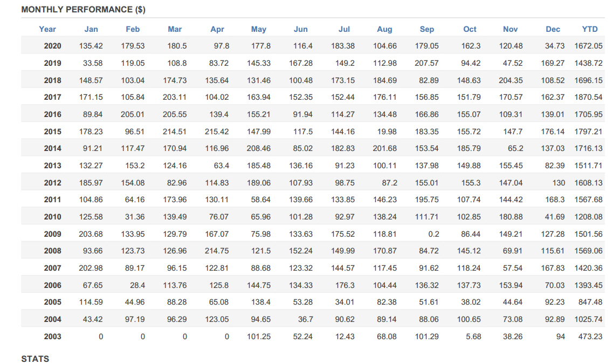The width and height of the screenshot is (613, 364).
Task: Select the 2020 year row label
Action: tap(52, 46)
